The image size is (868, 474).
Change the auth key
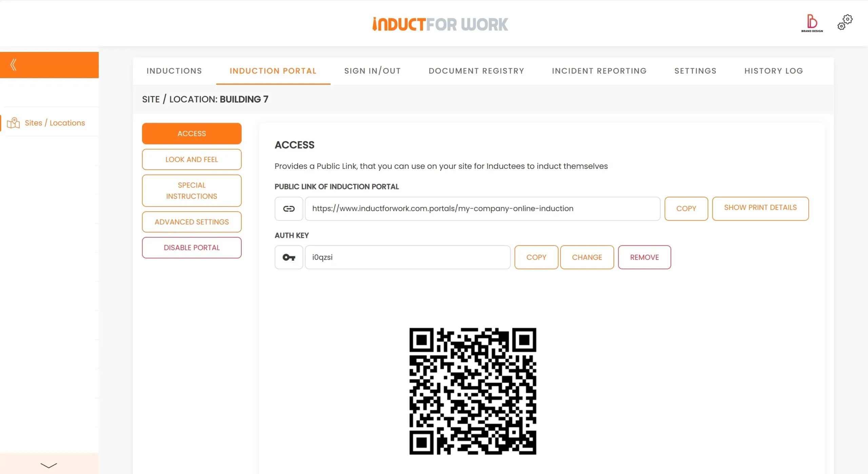(x=587, y=257)
